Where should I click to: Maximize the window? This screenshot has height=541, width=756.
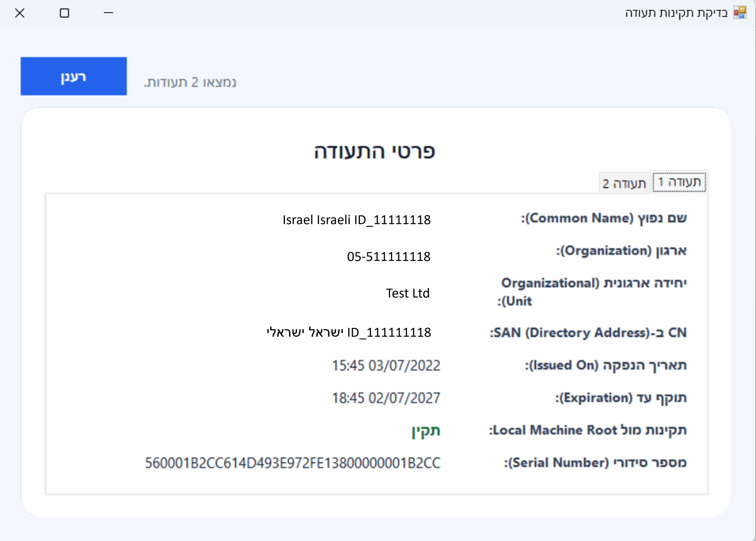coord(64,13)
